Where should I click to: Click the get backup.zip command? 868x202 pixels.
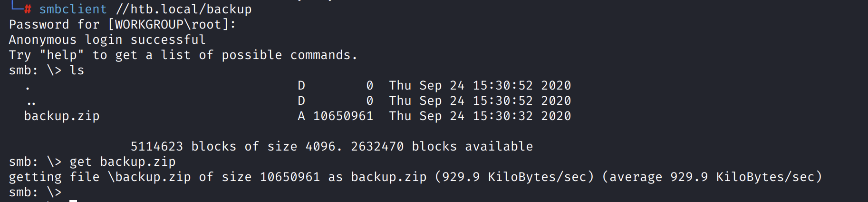click(x=123, y=162)
